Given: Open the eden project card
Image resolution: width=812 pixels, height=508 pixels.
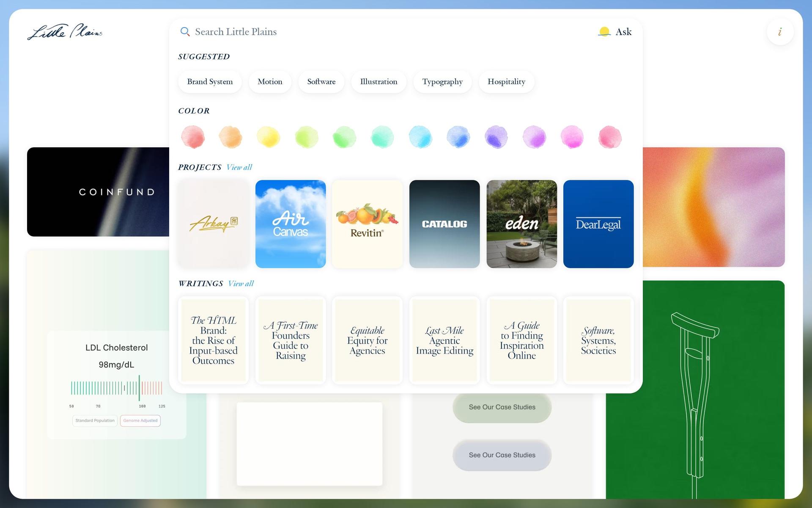Looking at the screenshot, I should click(x=521, y=224).
